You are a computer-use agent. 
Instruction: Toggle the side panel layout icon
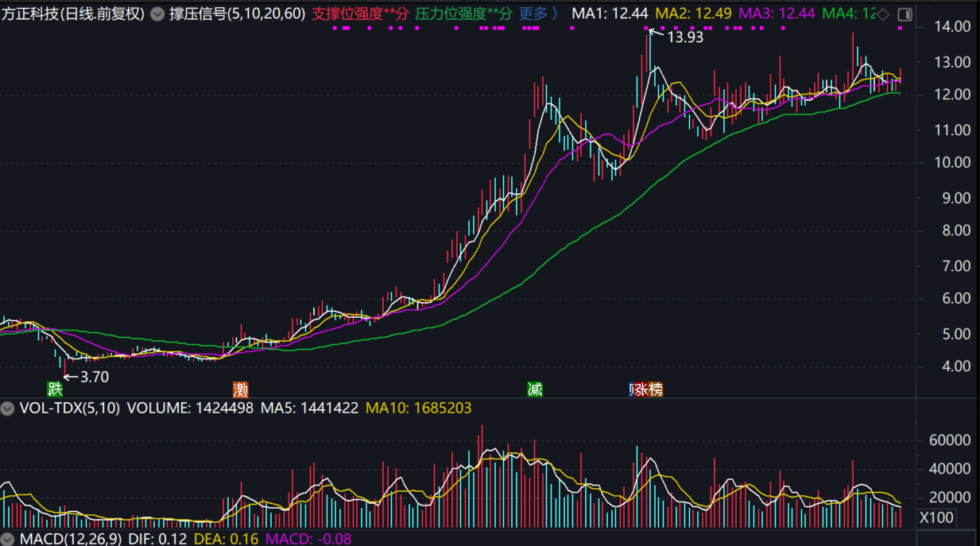[904, 14]
